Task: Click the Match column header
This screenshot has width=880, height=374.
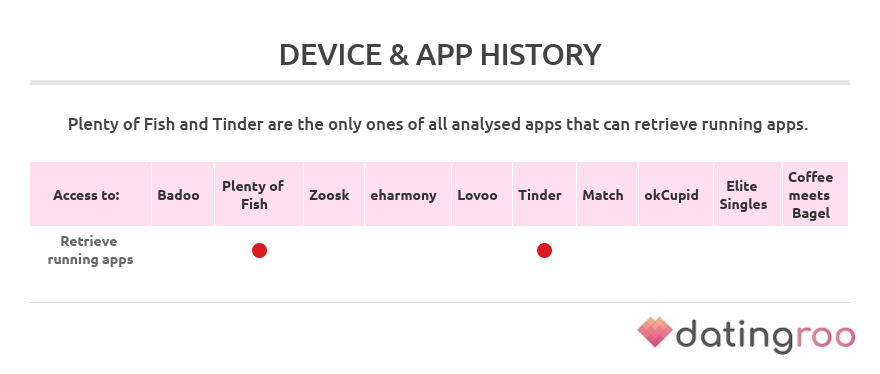Action: (x=603, y=195)
